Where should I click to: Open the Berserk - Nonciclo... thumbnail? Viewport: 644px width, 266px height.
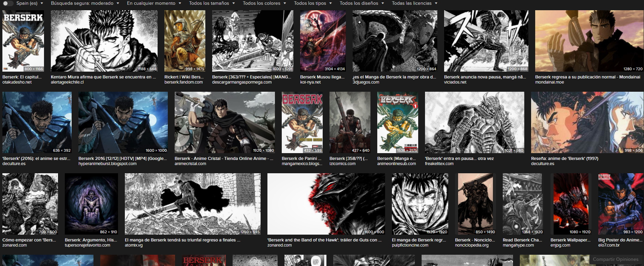coord(475,204)
